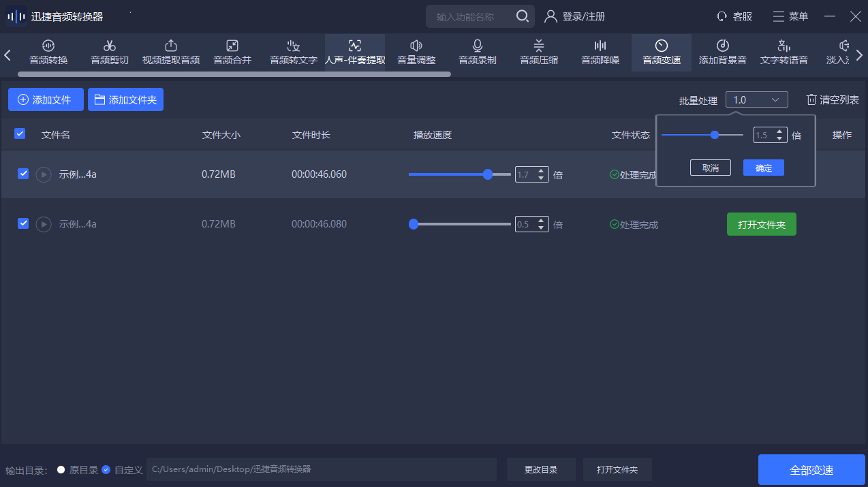Open the 音频录制 recording tool
This screenshot has width=868, height=487.
coord(478,52)
